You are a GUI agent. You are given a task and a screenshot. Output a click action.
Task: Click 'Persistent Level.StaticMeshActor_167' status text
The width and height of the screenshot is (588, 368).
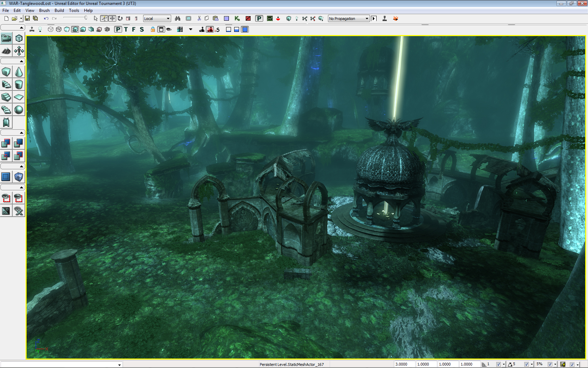point(292,364)
